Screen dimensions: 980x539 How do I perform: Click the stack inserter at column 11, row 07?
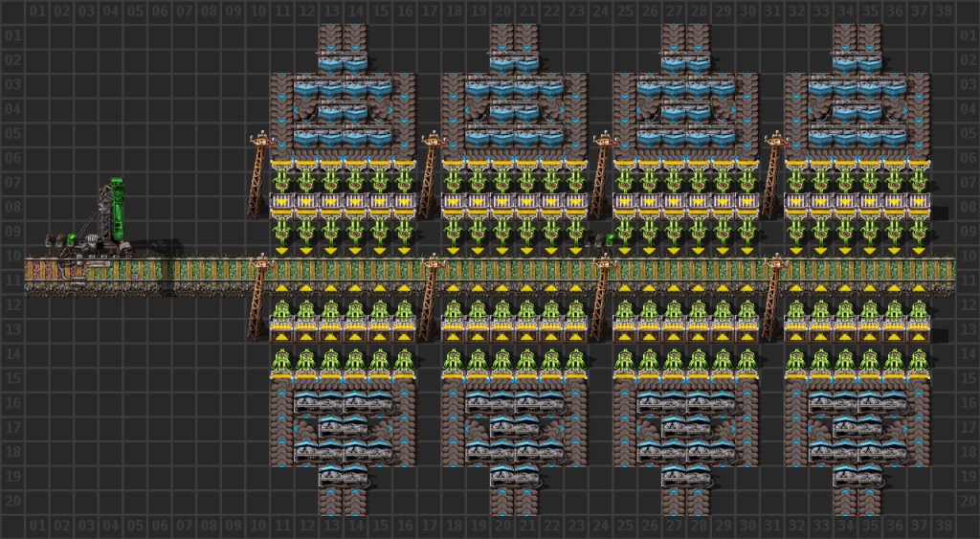(x=282, y=177)
